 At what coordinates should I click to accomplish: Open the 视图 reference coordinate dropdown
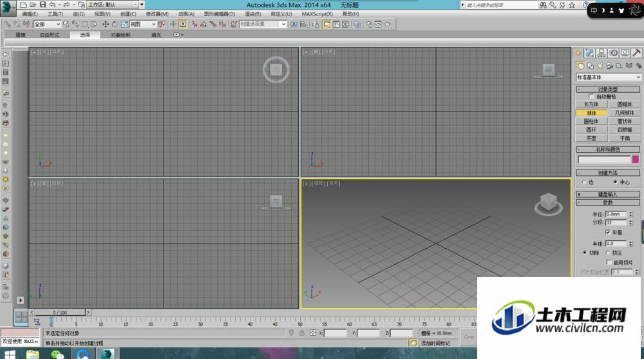tap(143, 24)
